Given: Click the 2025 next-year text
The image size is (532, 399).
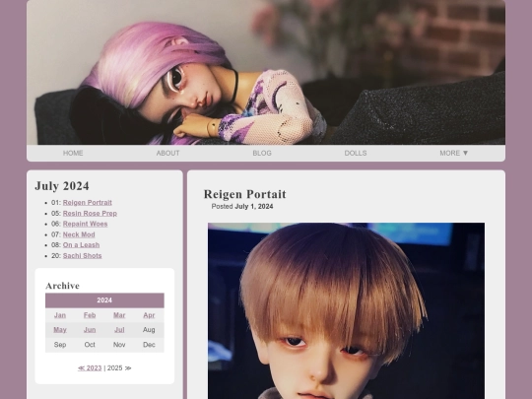Looking at the screenshot, I should [x=119, y=368].
